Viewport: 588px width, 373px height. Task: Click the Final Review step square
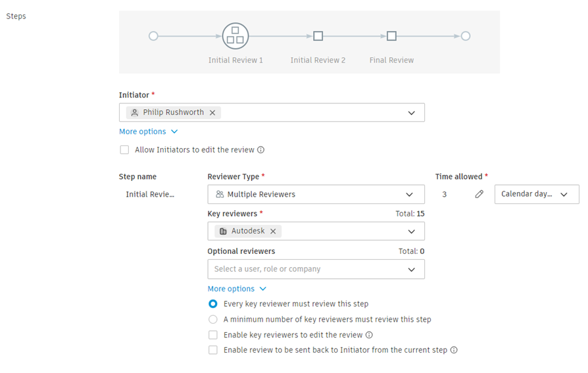(x=391, y=36)
